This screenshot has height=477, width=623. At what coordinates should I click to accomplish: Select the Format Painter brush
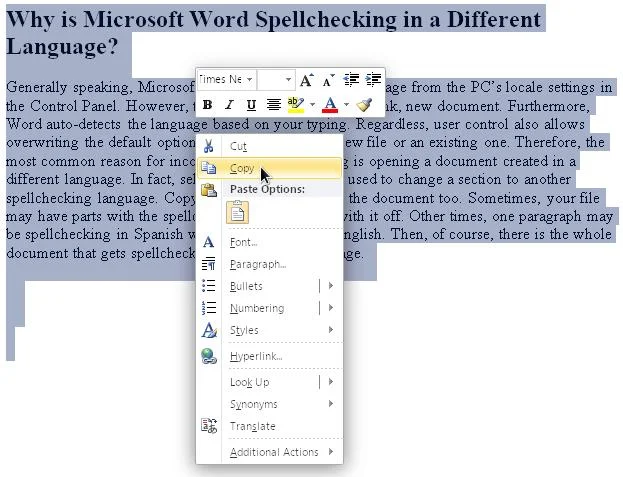tap(364, 105)
